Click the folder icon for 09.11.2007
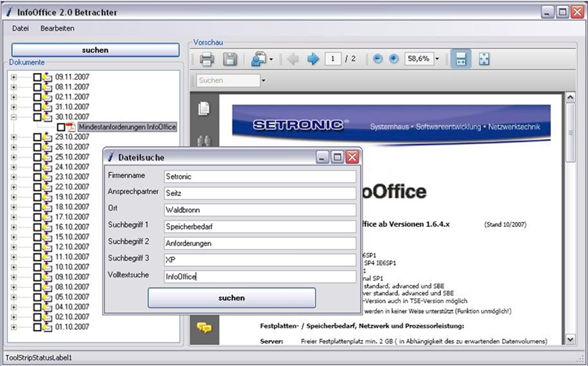The width and height of the screenshot is (588, 366). [47, 77]
